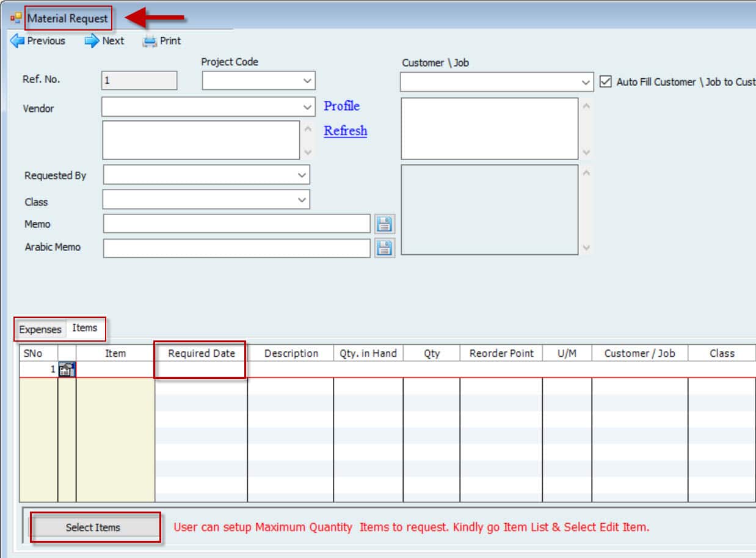The height and width of the screenshot is (558, 756).
Task: Open the vendor Profile link
Action: point(341,106)
